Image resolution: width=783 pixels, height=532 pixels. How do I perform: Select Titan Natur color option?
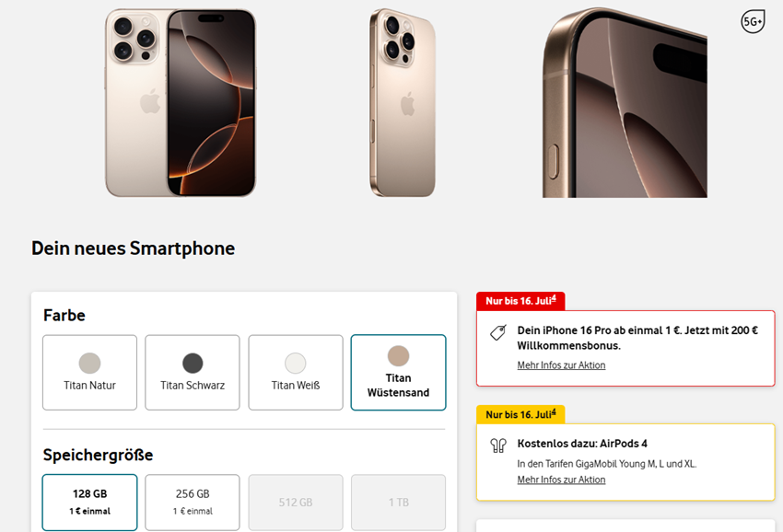click(89, 372)
